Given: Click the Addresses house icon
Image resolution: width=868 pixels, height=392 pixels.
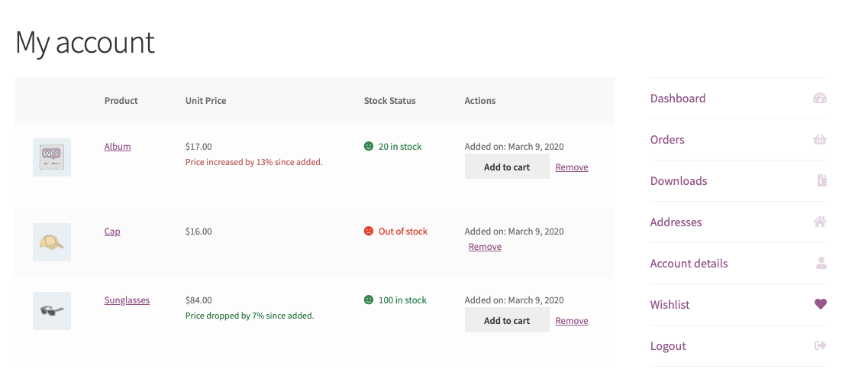Looking at the screenshot, I should click(820, 222).
